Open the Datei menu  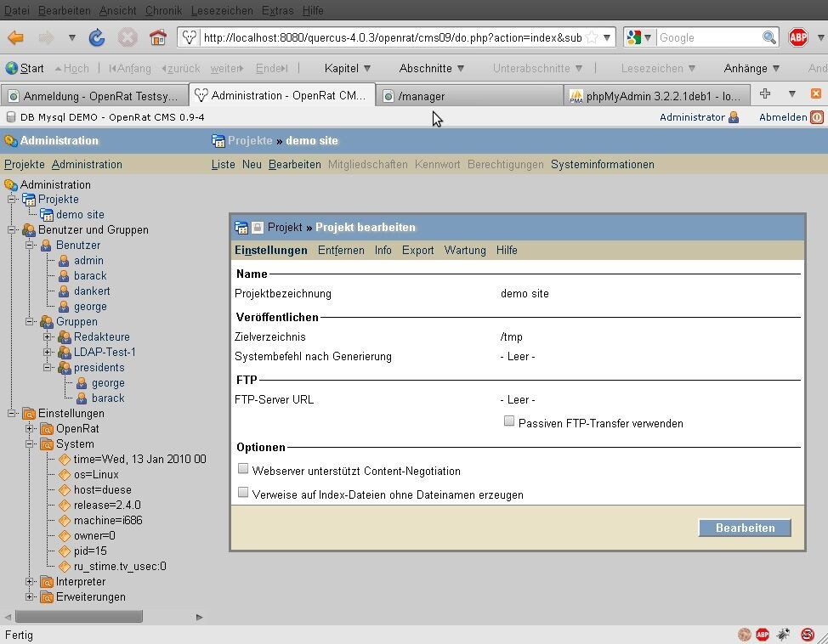[17, 10]
